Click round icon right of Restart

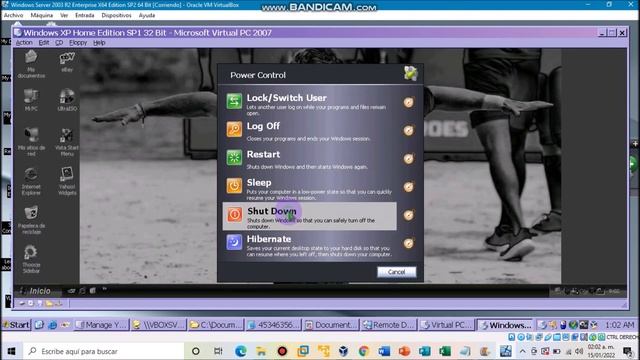(x=409, y=158)
